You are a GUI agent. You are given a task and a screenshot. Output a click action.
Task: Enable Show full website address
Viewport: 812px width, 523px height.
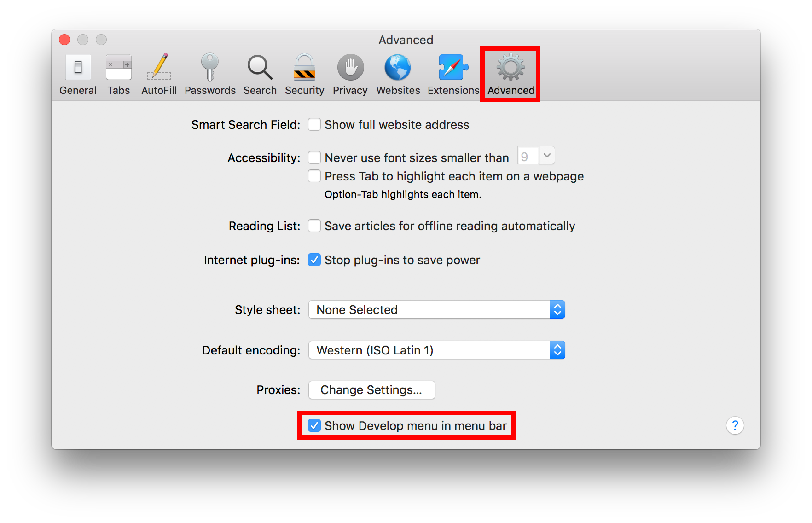(314, 125)
